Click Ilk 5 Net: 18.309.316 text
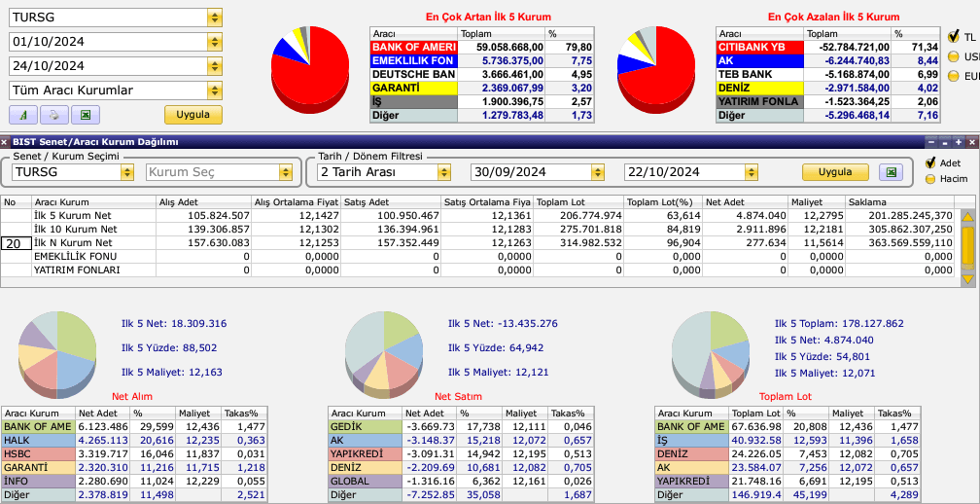The height and width of the screenshot is (504, 980). pyautogui.click(x=174, y=324)
